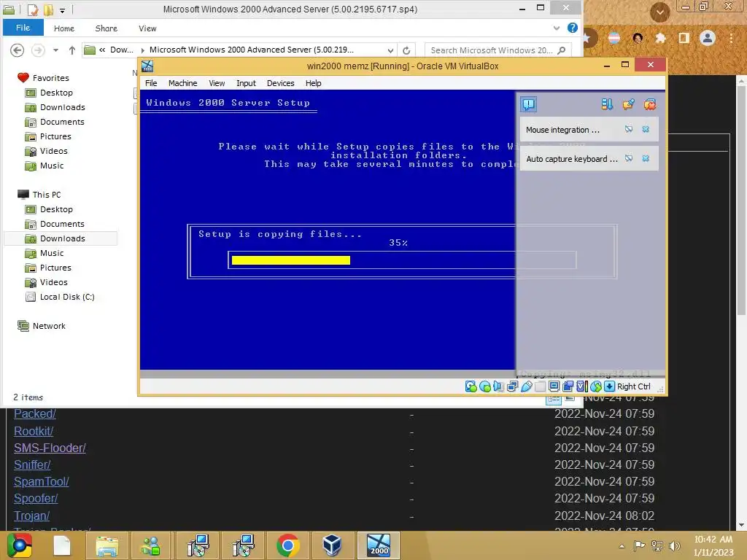This screenshot has width=747, height=560.
Task: Click the Chrome icon in the taskbar
Action: pos(287,545)
